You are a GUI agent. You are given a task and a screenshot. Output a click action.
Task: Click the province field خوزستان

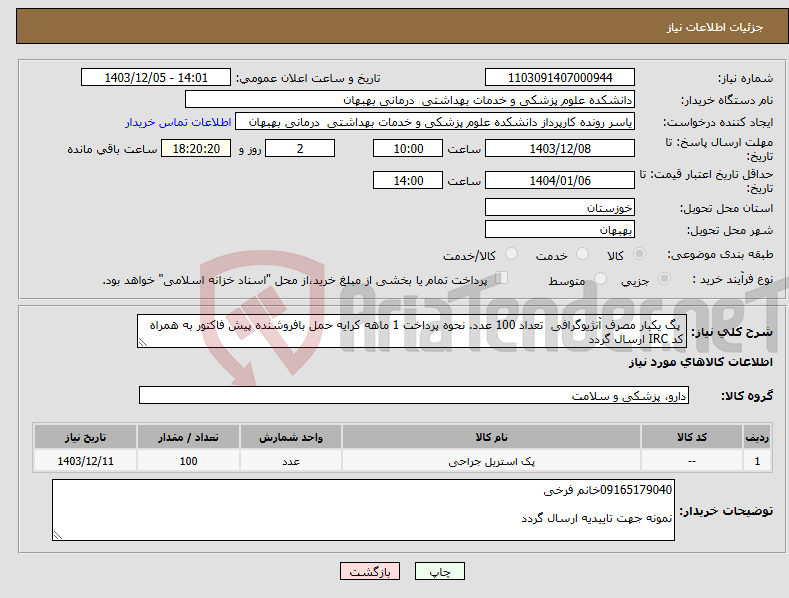(560, 207)
